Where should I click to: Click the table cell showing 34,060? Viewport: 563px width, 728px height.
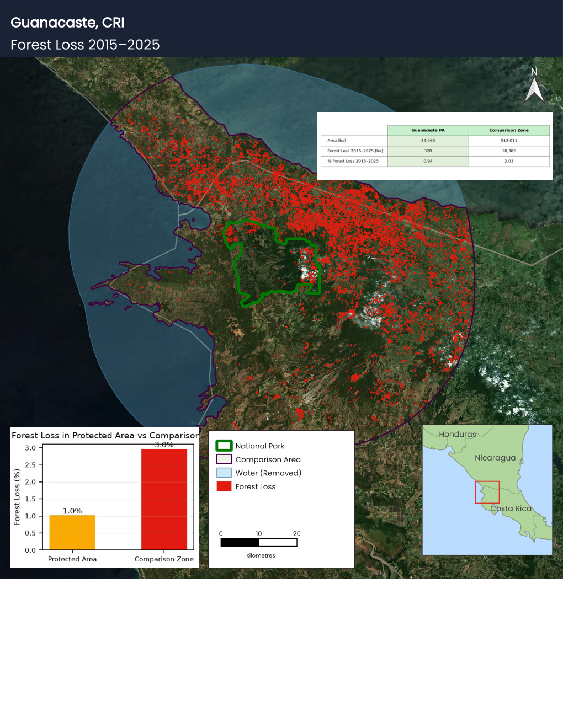(428, 141)
